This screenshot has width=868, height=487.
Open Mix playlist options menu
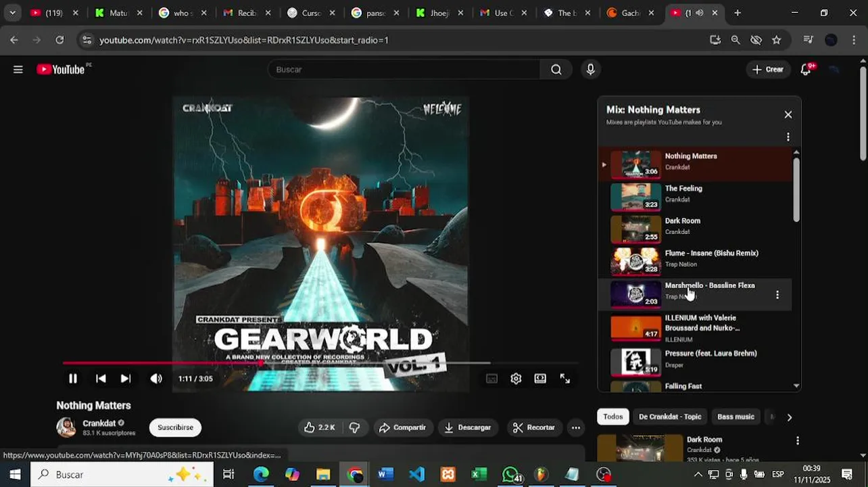[788, 137]
